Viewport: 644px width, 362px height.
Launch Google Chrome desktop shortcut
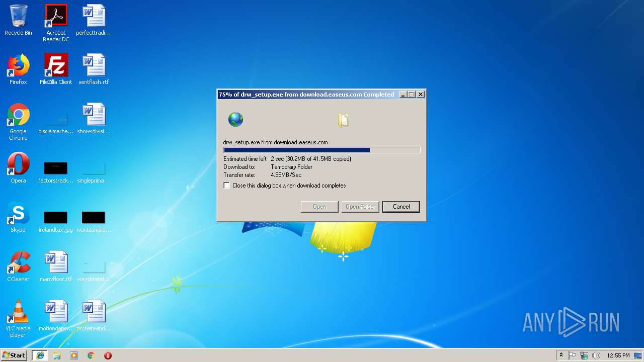pos(18,122)
